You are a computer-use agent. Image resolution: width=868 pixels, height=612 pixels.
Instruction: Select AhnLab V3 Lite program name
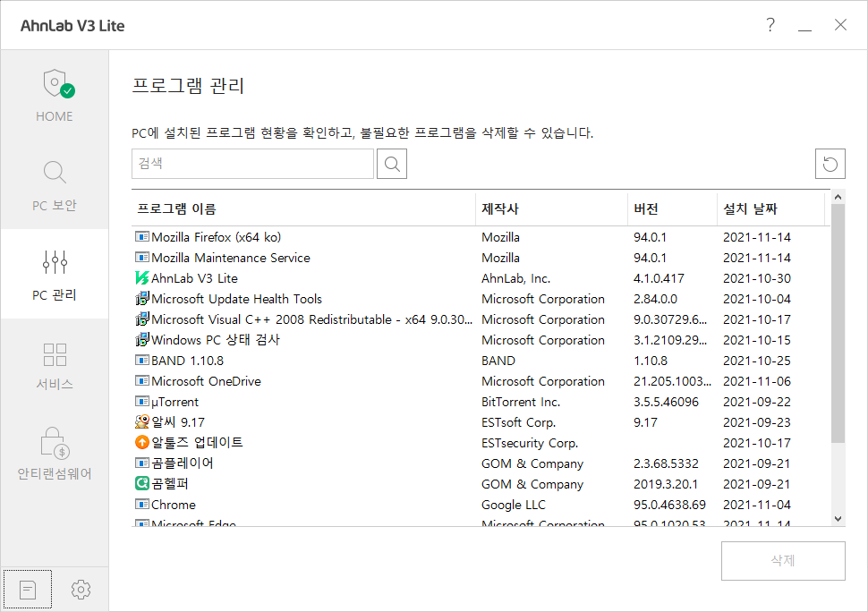194,278
